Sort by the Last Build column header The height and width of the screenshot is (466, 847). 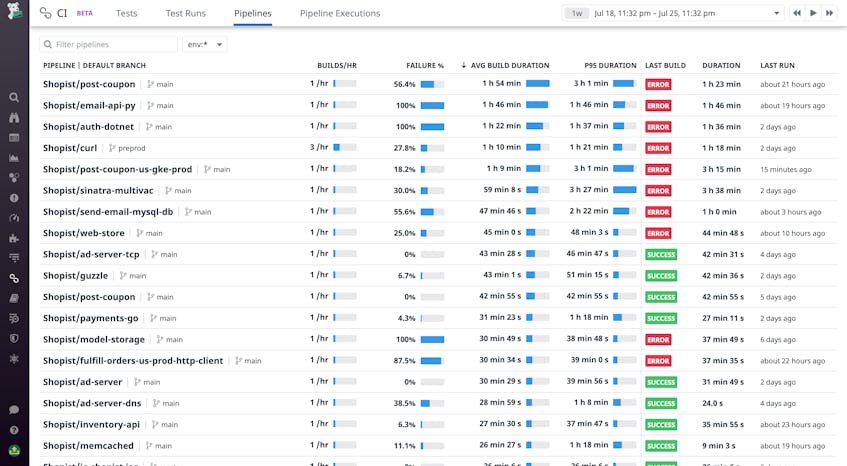tap(665, 65)
